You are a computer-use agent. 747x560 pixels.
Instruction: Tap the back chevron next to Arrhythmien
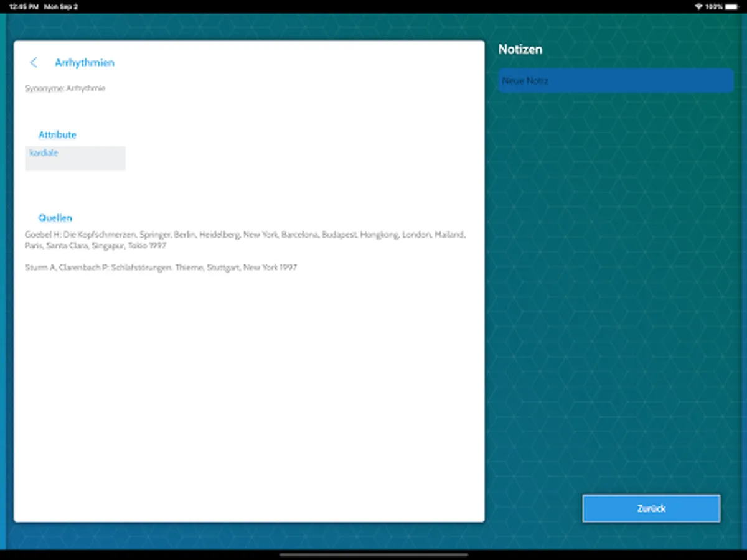34,63
